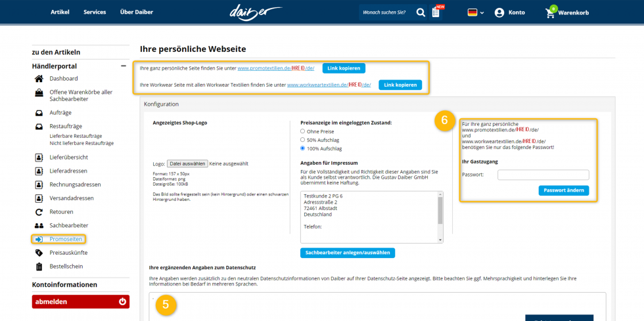Image resolution: width=644 pixels, height=321 pixels.
Task: Click the Lieferübersicht contact icon
Action: (39, 157)
